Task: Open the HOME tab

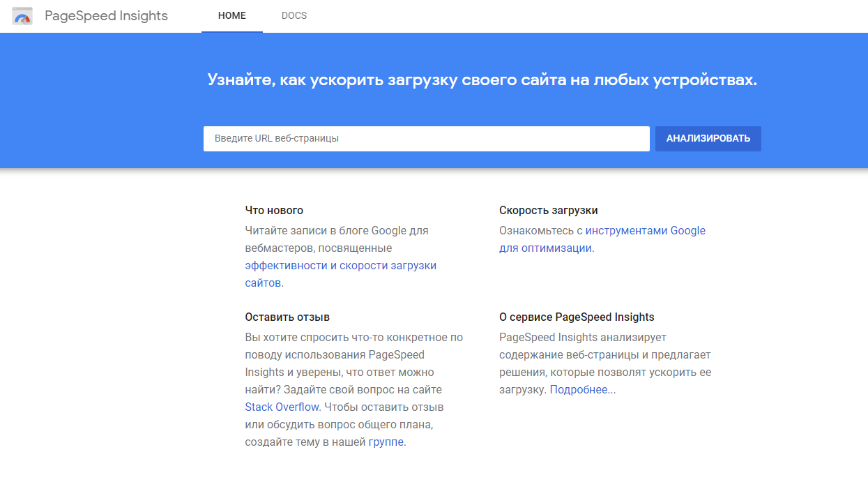Action: (x=232, y=16)
